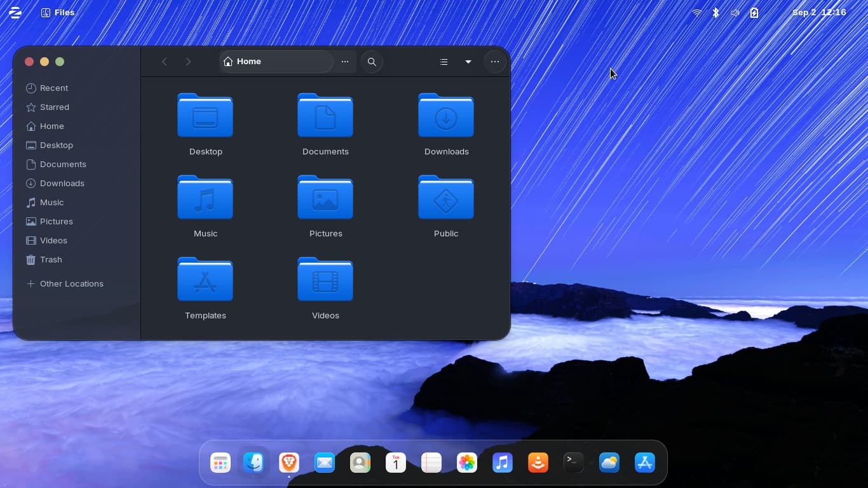This screenshot has height=488, width=868.
Task: Go to Recent files in sidebar
Action: click(x=53, y=88)
